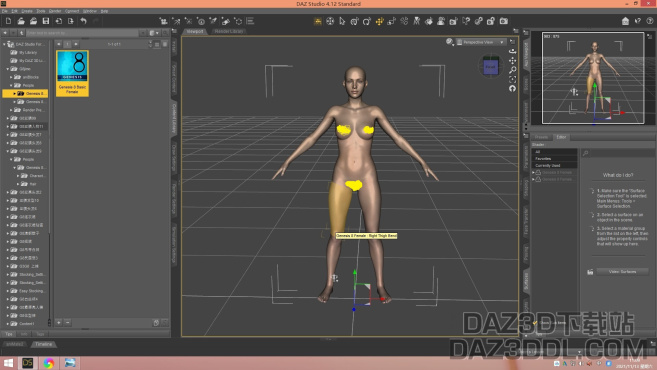Viewport: 657px width, 370px height.
Task: Open the Timeline tab at bottom
Action: click(x=43, y=344)
